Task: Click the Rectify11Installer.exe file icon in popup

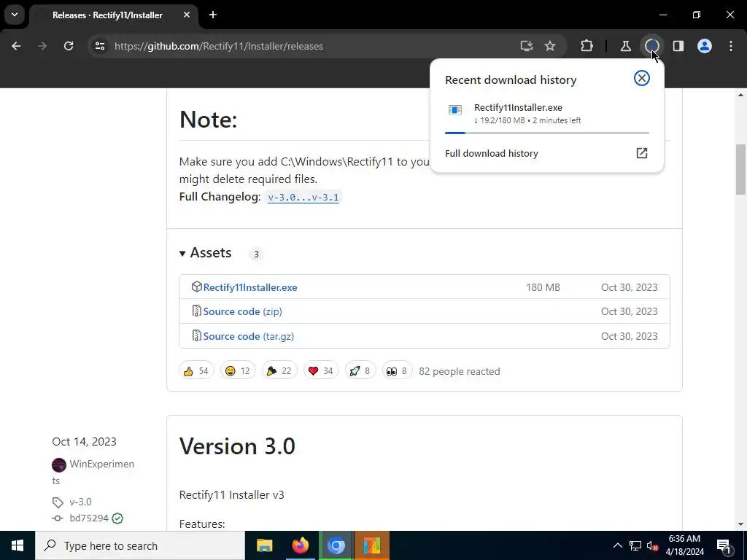Action: pyautogui.click(x=455, y=110)
